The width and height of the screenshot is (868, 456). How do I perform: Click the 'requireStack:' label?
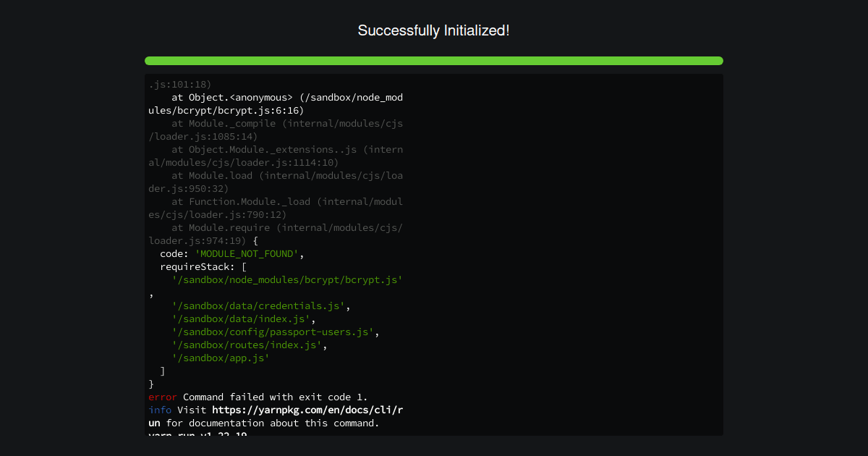tap(195, 266)
